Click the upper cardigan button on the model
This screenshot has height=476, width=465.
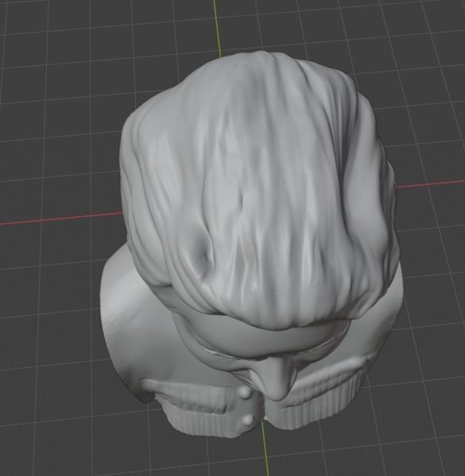pyautogui.click(x=246, y=393)
